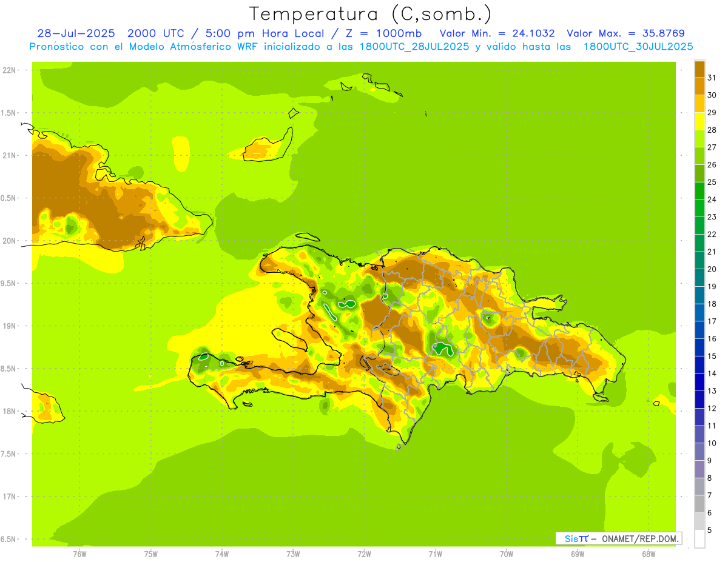Click the '71W' longitude axis label
The height and width of the screenshot is (562, 728).
[435, 554]
